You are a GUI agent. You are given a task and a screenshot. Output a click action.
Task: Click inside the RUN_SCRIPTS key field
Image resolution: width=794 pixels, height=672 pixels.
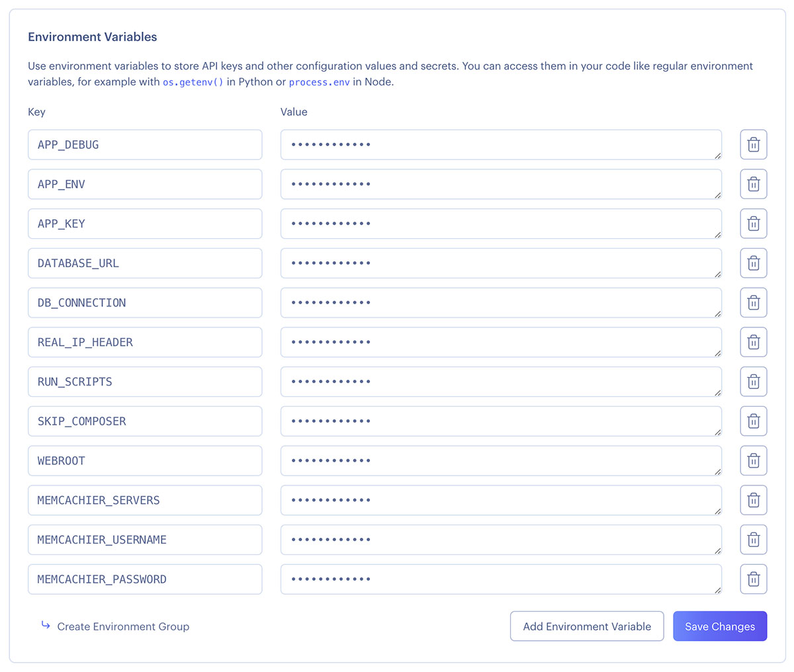[145, 382]
